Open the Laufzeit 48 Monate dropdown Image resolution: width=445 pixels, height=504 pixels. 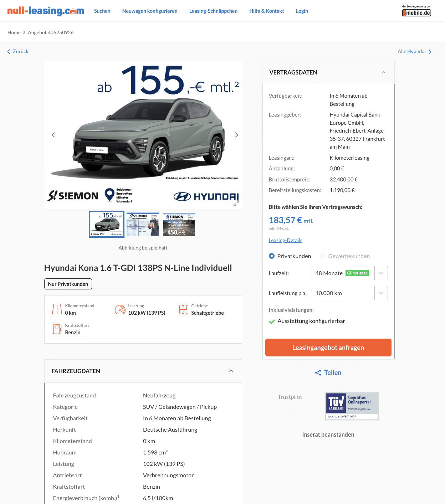(x=349, y=273)
